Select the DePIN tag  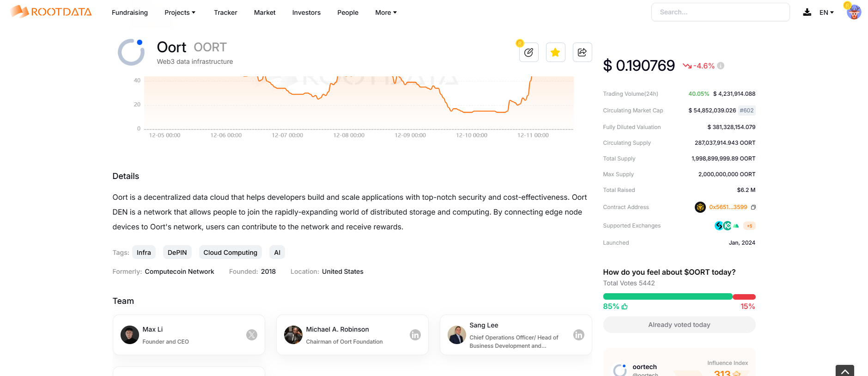177,252
